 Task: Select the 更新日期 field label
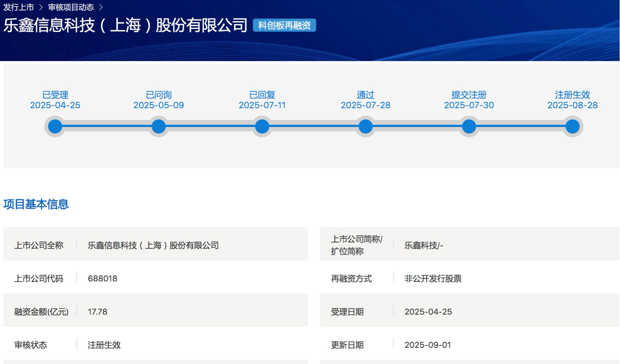tap(347, 345)
